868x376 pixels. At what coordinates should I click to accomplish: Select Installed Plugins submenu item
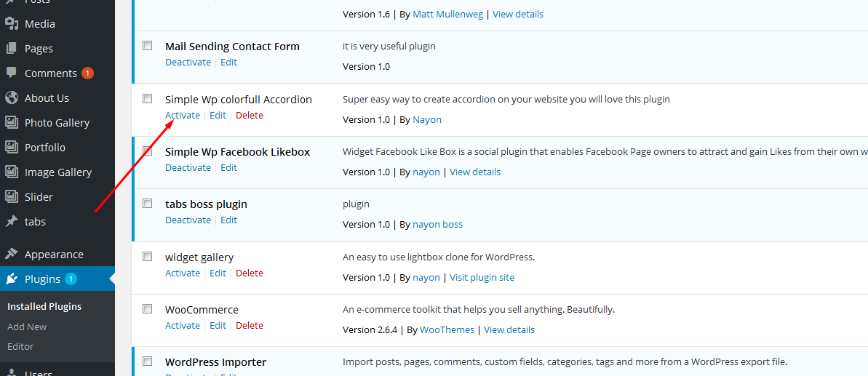coord(44,306)
